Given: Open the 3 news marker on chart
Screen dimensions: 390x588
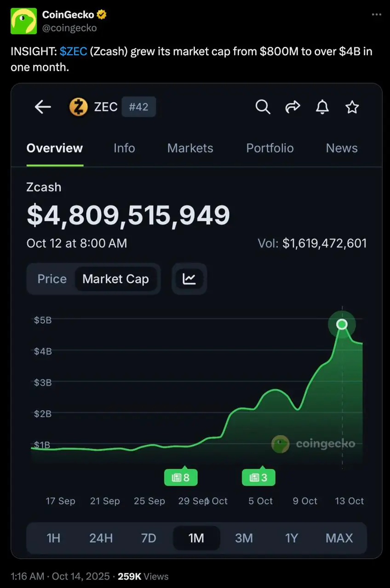Looking at the screenshot, I should (258, 478).
